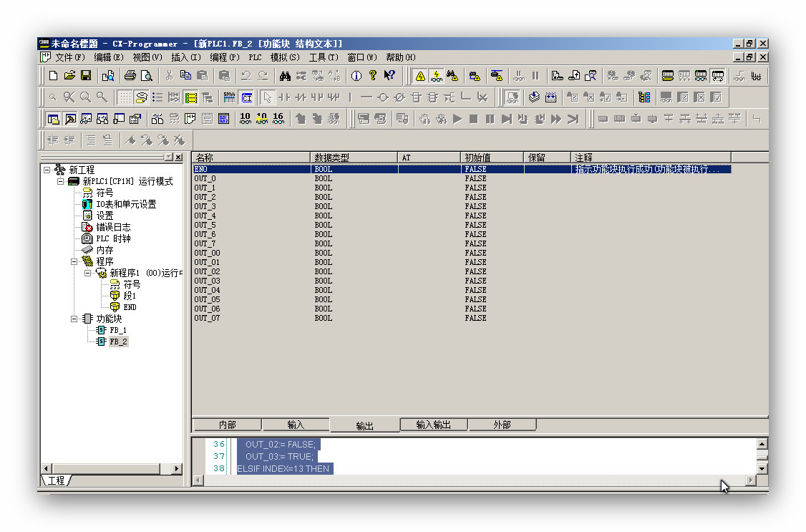Image resolution: width=806 pixels, height=532 pixels.
Task: Collapse the 程序 tree branch
Action: [74, 262]
